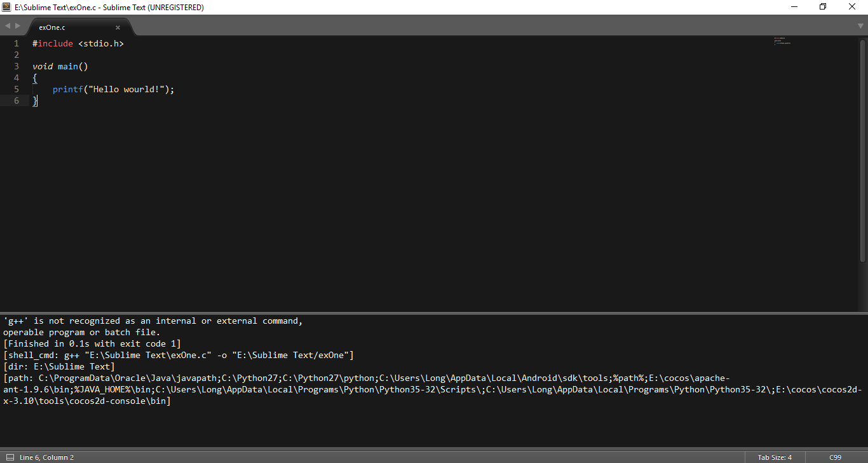
Task: Click the #include keyword on line 1
Action: click(x=54, y=44)
